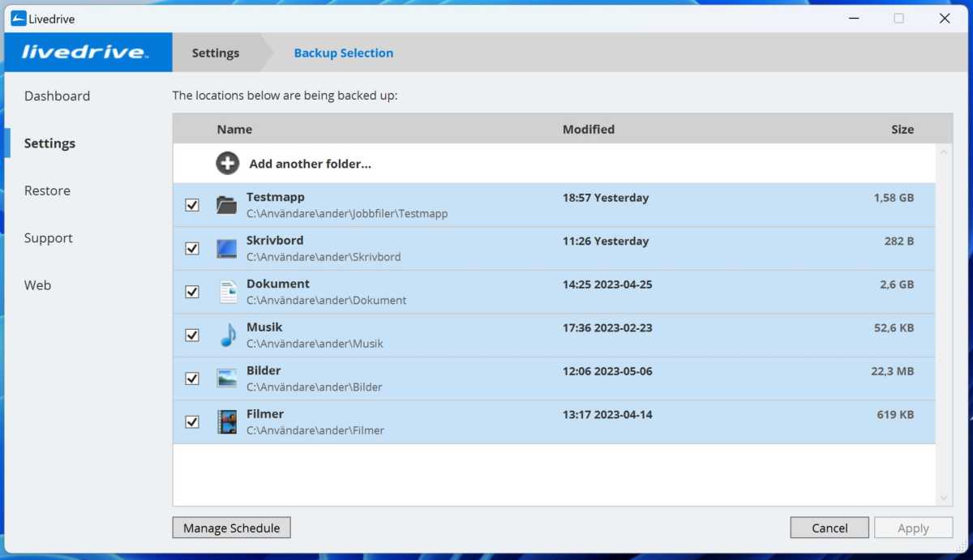Uncheck the Testmapp backup checkbox
The width and height of the screenshot is (973, 560).
click(x=192, y=205)
